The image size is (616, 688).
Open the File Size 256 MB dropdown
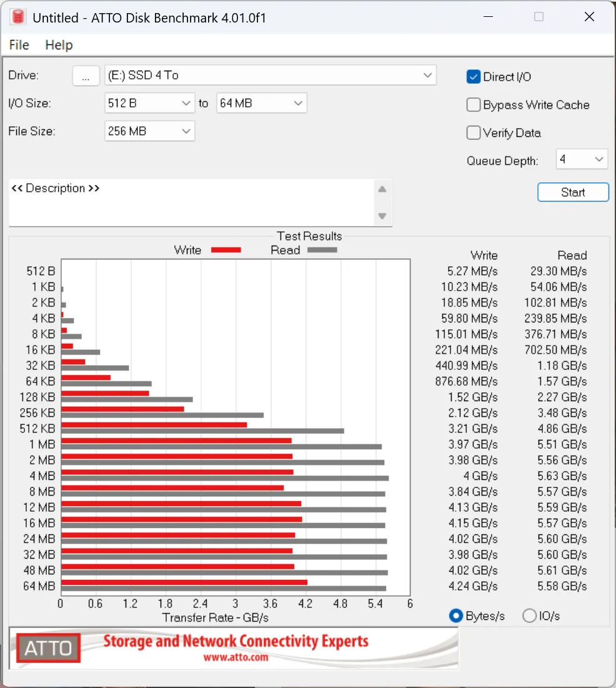149,131
